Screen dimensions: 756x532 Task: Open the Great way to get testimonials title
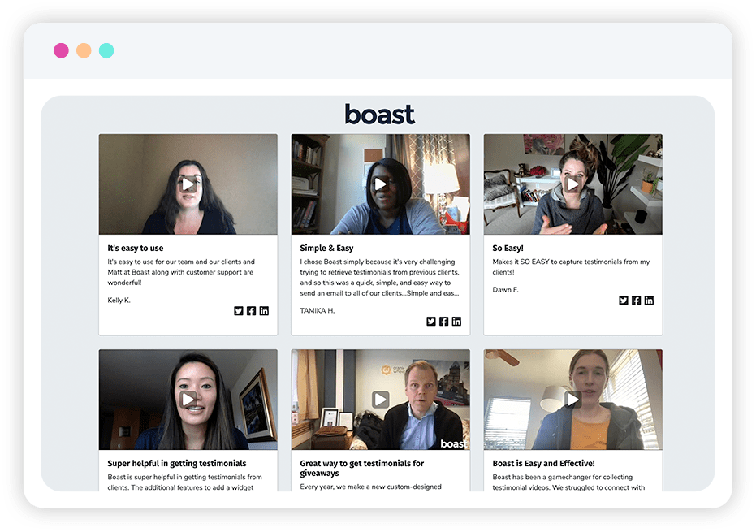[x=361, y=468]
